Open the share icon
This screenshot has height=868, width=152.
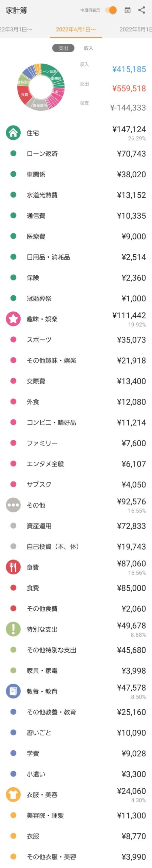(142, 10)
